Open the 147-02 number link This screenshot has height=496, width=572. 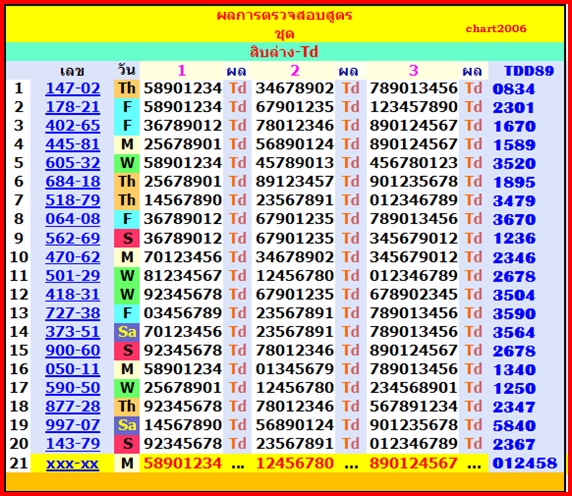click(73, 88)
